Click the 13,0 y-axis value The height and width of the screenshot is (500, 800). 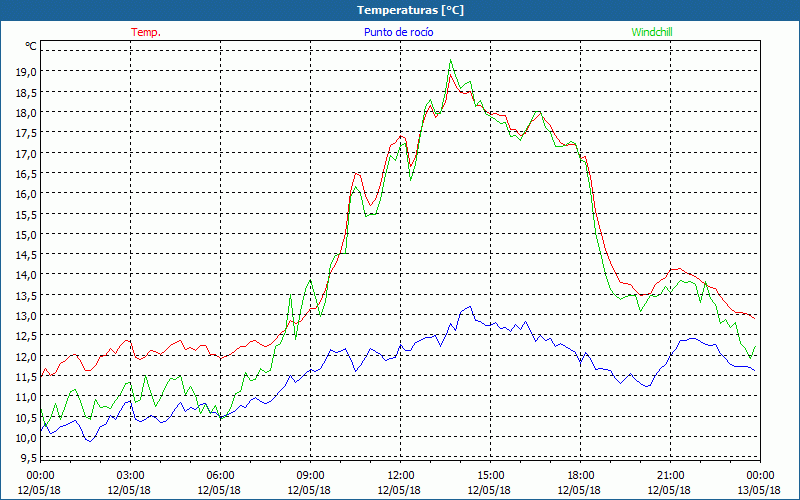[26, 316]
